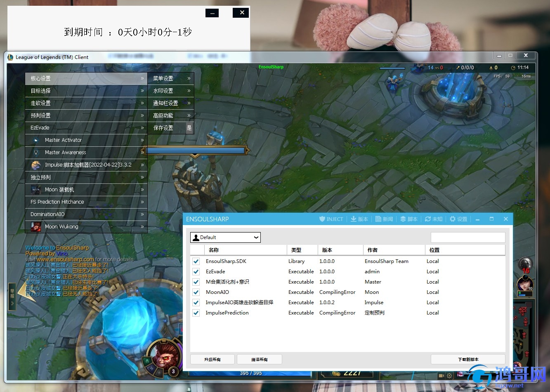
Task: Uncheck the ImpulsePrediction checkbox
Action: click(x=196, y=313)
